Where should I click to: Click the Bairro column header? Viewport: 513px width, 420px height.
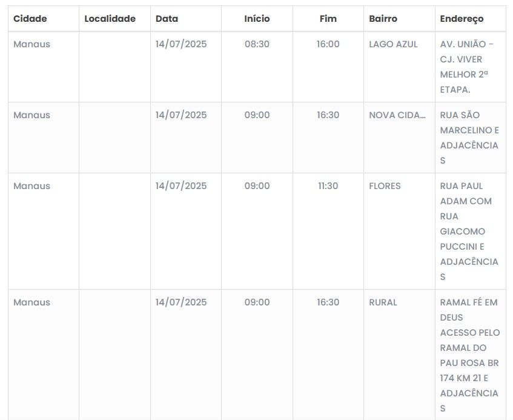click(383, 19)
